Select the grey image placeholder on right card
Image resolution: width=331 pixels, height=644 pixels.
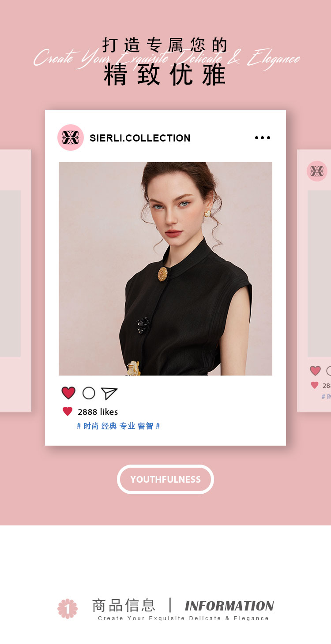point(319,273)
